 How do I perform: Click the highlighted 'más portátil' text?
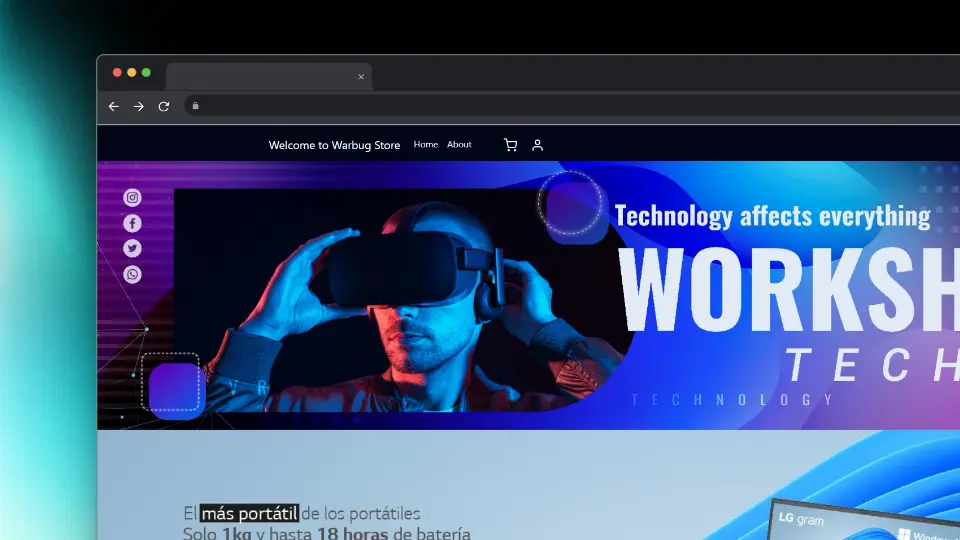click(x=249, y=513)
